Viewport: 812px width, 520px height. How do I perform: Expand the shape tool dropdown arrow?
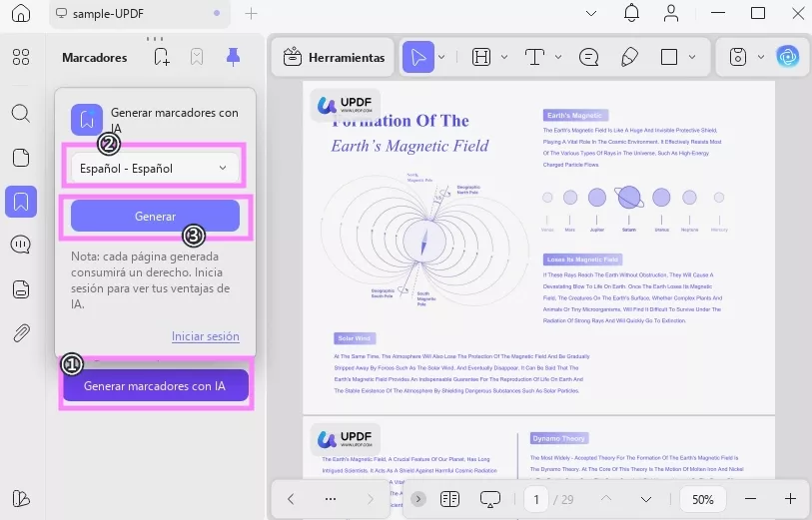coord(692,57)
